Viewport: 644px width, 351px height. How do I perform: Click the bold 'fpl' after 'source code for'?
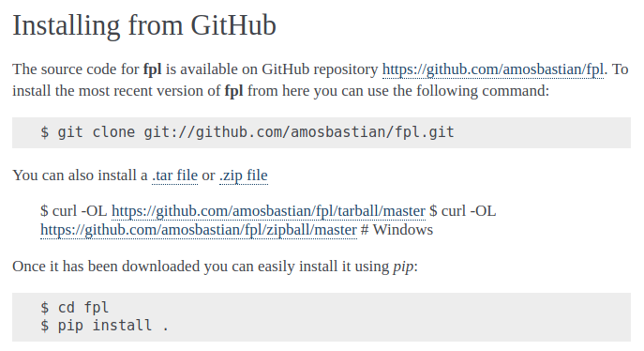click(x=153, y=69)
